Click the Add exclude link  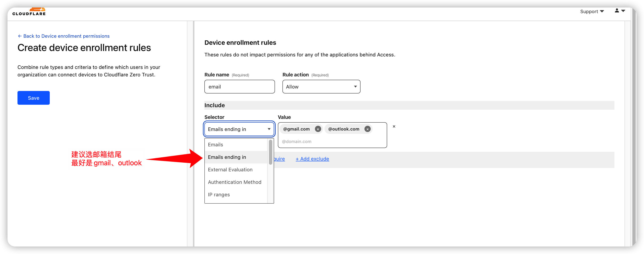coord(312,159)
